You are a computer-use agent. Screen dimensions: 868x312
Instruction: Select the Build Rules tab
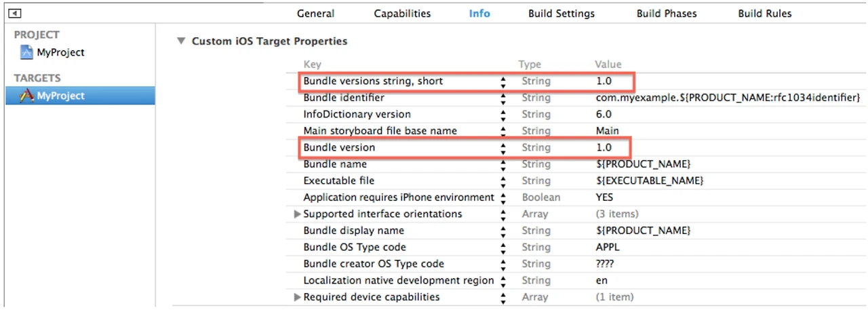764,14
